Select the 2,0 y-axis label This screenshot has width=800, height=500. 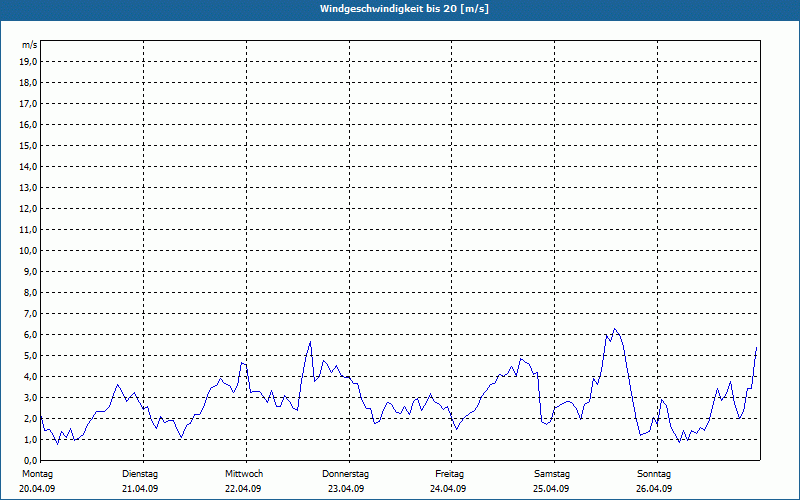pos(30,418)
